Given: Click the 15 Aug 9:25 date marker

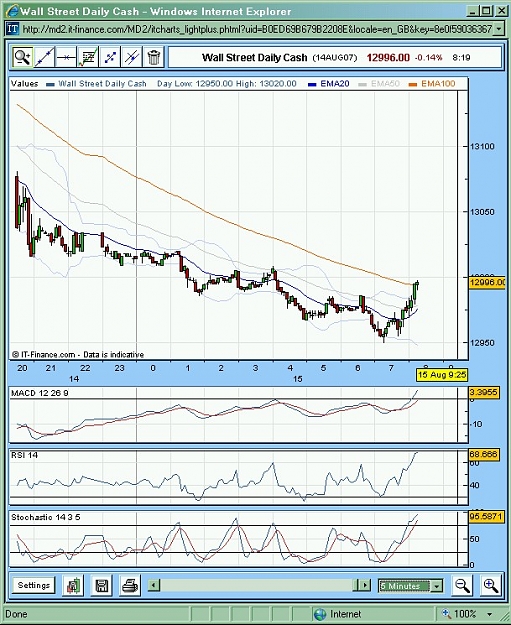Looking at the screenshot, I should pos(442,375).
